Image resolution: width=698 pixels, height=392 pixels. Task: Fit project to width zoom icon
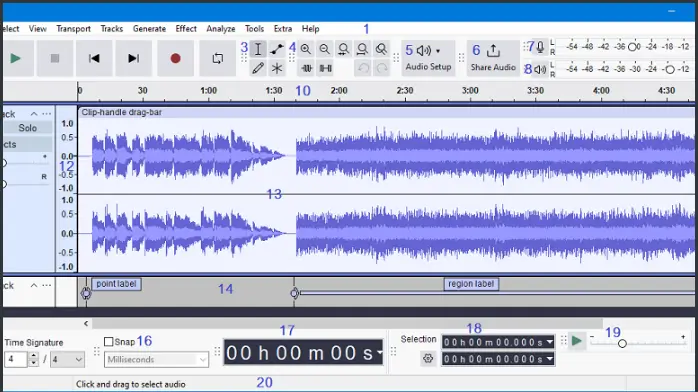pyautogui.click(x=362, y=49)
